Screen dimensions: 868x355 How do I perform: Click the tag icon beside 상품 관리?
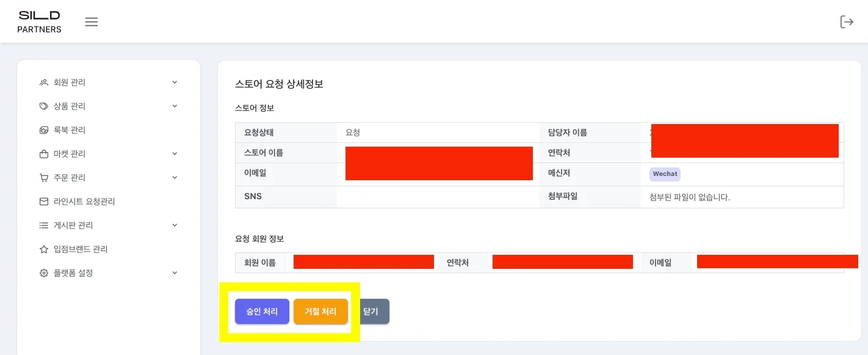(44, 106)
